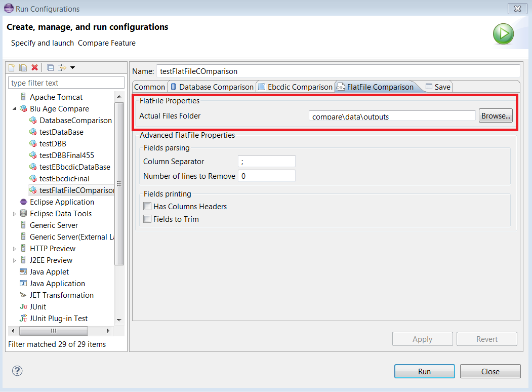Image resolution: width=532 pixels, height=392 pixels.
Task: Click the Revert button
Action: [487, 339]
